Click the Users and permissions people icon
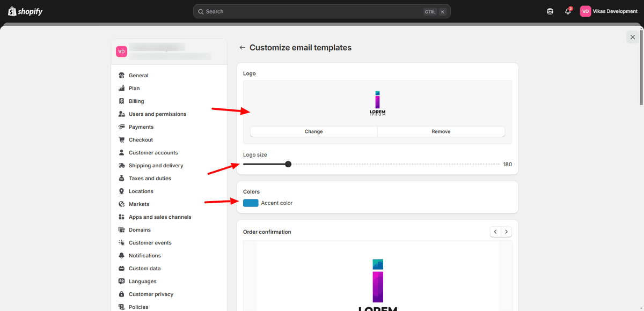 (x=122, y=114)
